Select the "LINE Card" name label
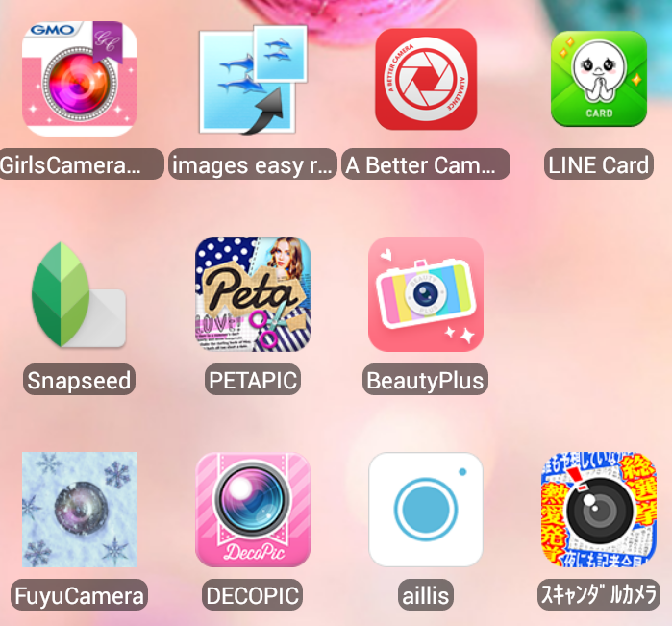The width and height of the screenshot is (672, 626). pyautogui.click(x=598, y=164)
